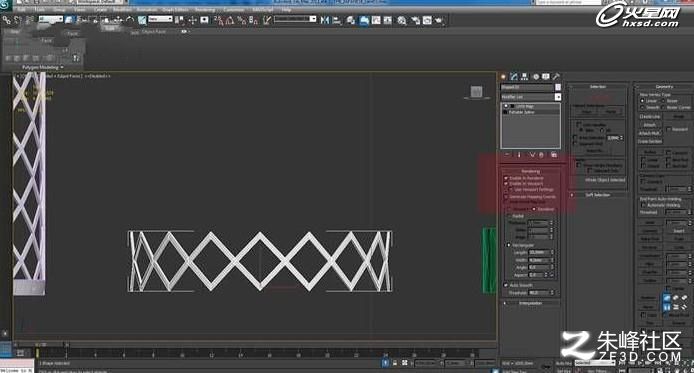Toggle Generate Mapping Coords checkbox
Screen dimensions: 694x373
pos(506,196)
